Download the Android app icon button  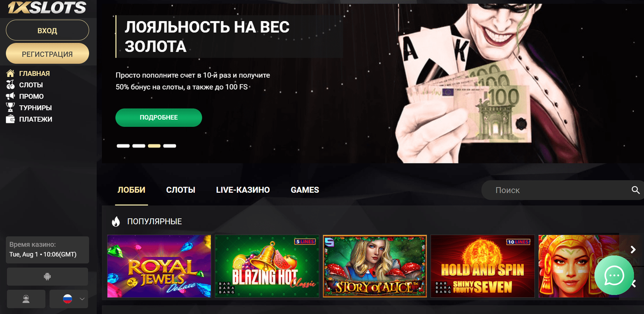coord(47,276)
